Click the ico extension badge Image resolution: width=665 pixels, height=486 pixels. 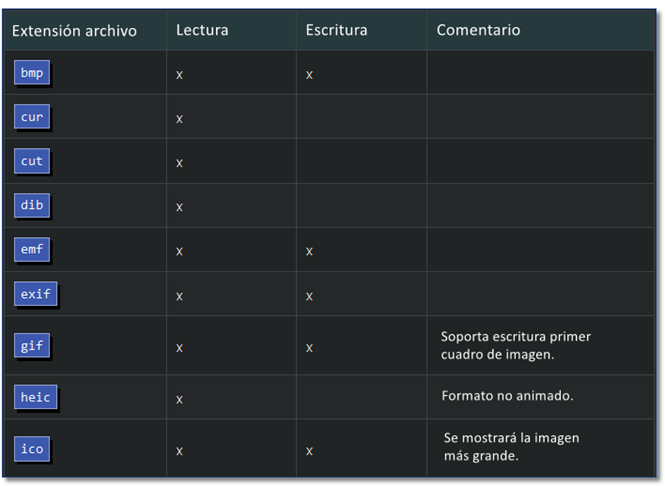tap(32, 449)
